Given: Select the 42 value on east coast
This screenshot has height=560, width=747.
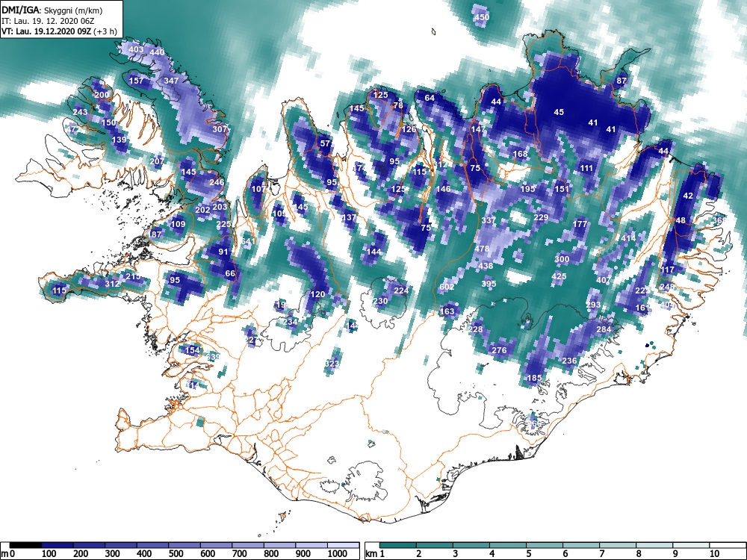Looking at the screenshot, I should 688,196.
